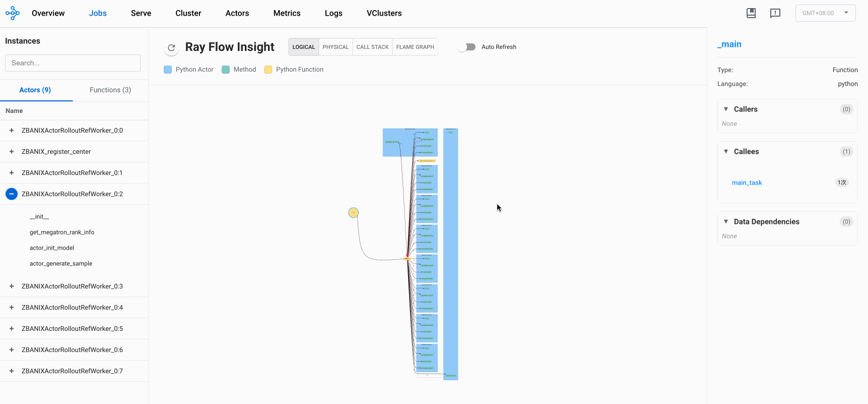Go to the Overview page
Screen dimensions: 868x404
pos(48,13)
